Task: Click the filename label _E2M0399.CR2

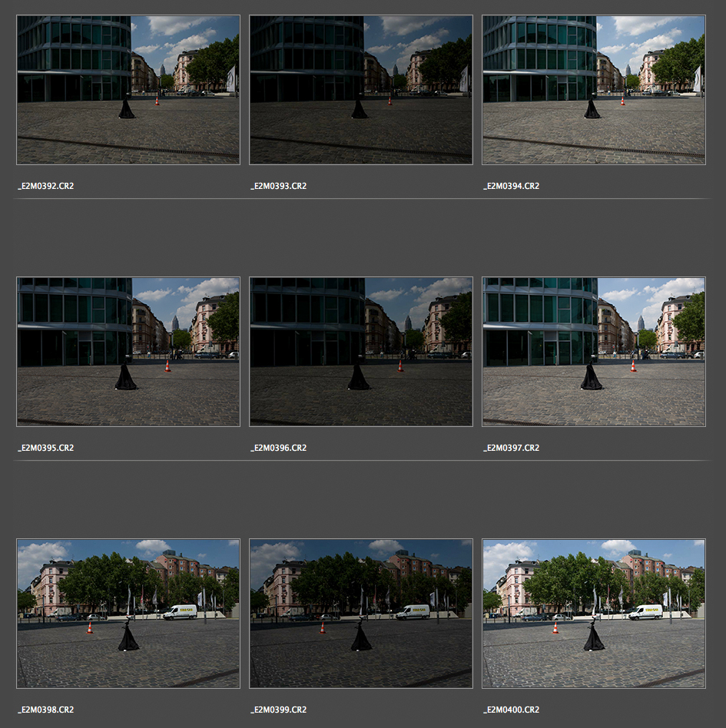Action: [279, 710]
